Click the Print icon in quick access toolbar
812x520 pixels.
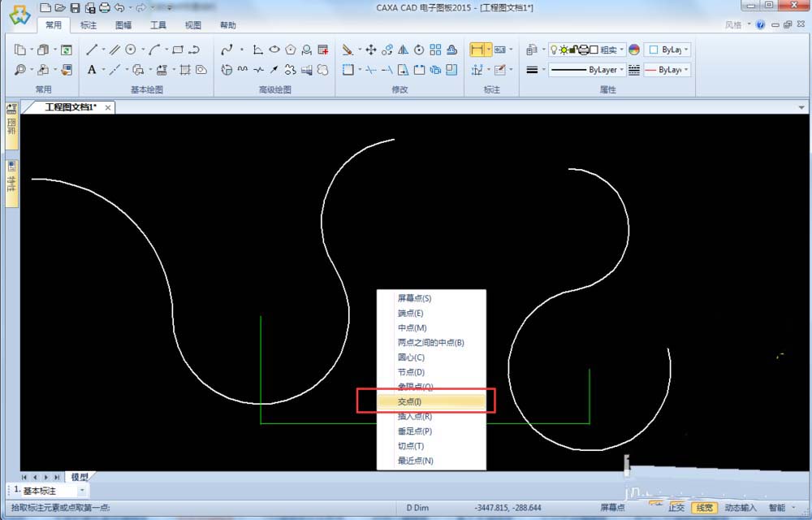coord(104,7)
